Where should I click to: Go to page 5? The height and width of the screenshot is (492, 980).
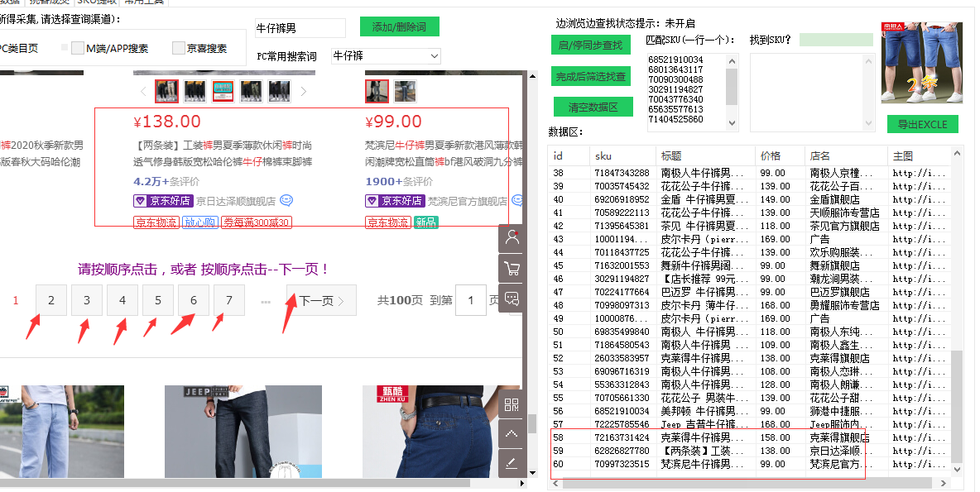pos(158,300)
